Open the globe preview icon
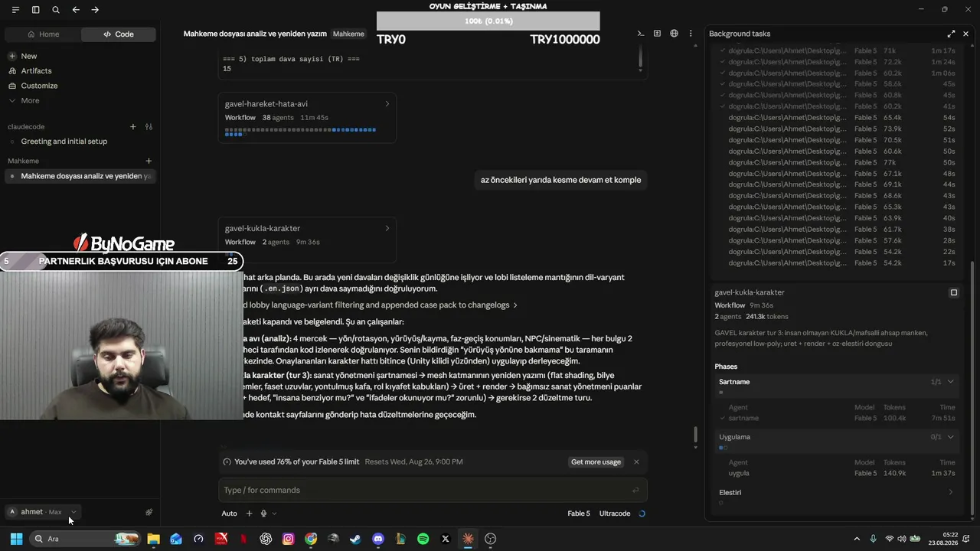This screenshot has width=980, height=551. (x=674, y=34)
